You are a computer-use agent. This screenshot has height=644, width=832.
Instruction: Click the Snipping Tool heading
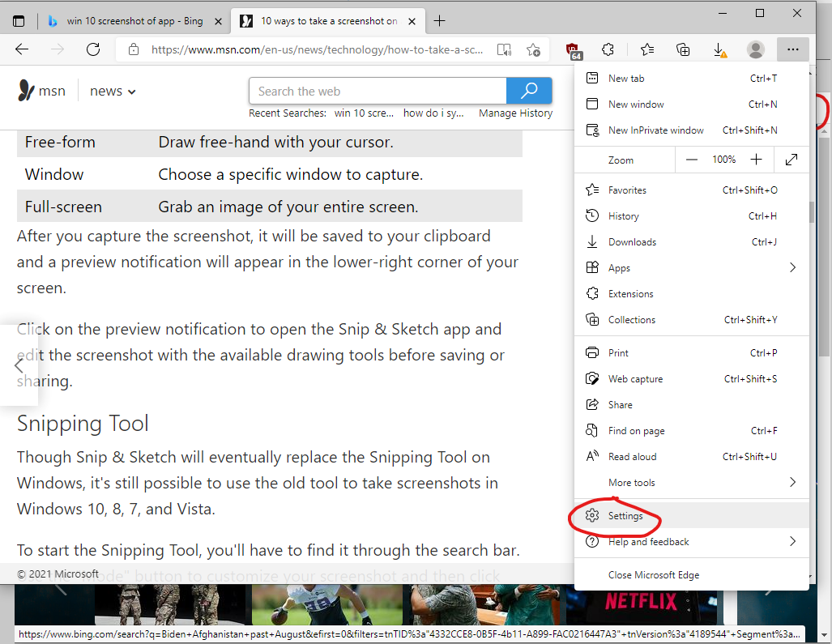[83, 424]
